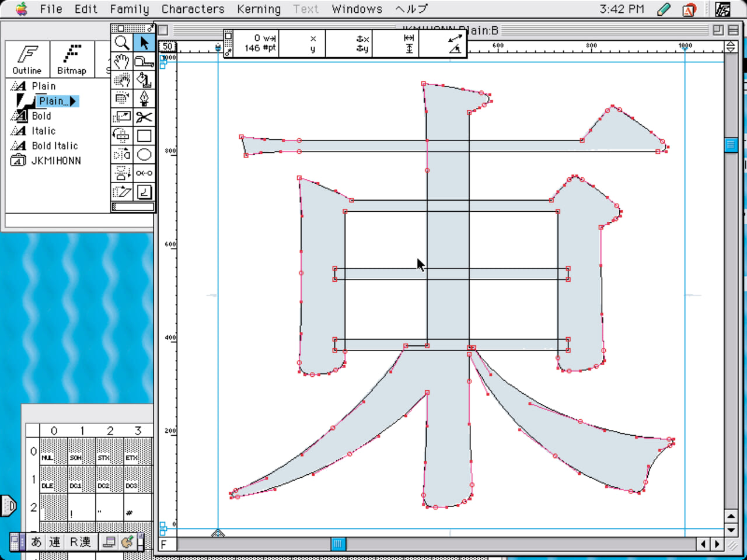Collapse the glyph window with windowshade box
Screen dimensions: 747x560
(x=733, y=30)
